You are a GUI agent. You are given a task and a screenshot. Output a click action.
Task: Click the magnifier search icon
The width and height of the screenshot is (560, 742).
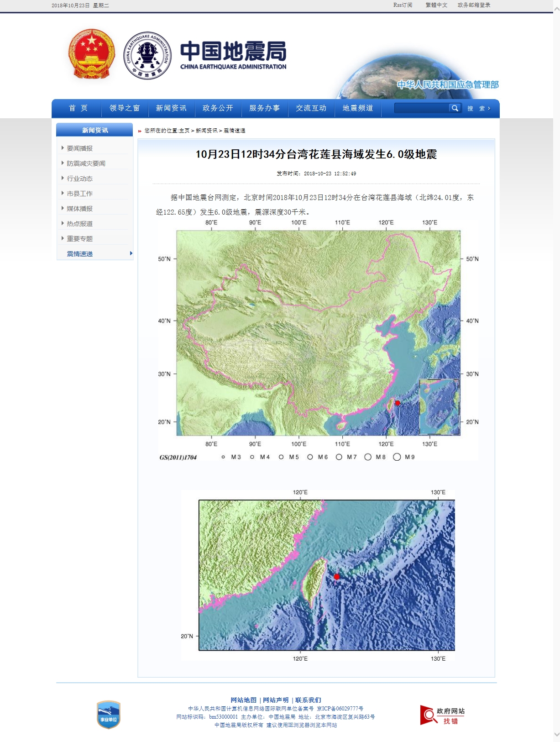[455, 108]
